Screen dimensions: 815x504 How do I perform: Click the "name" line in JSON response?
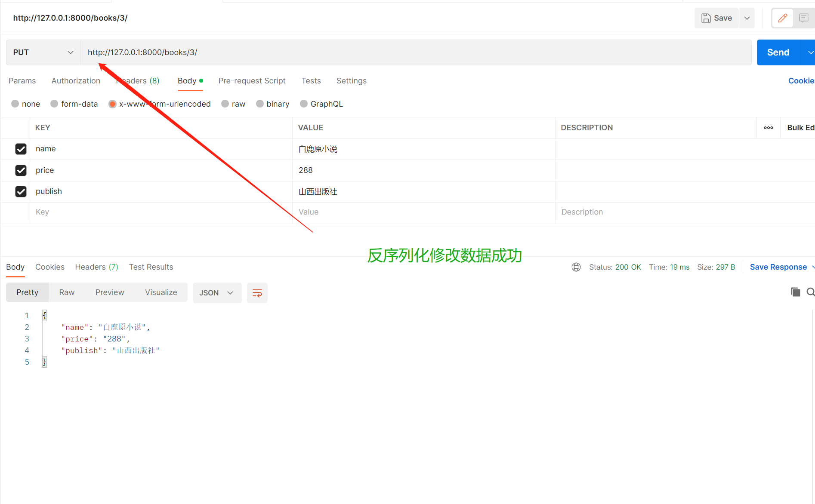tap(106, 327)
